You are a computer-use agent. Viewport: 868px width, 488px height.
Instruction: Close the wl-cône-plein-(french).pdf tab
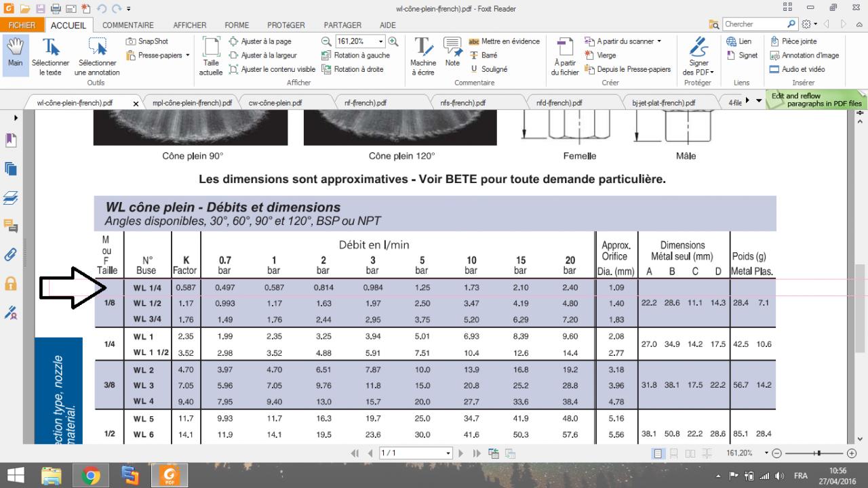click(x=136, y=104)
